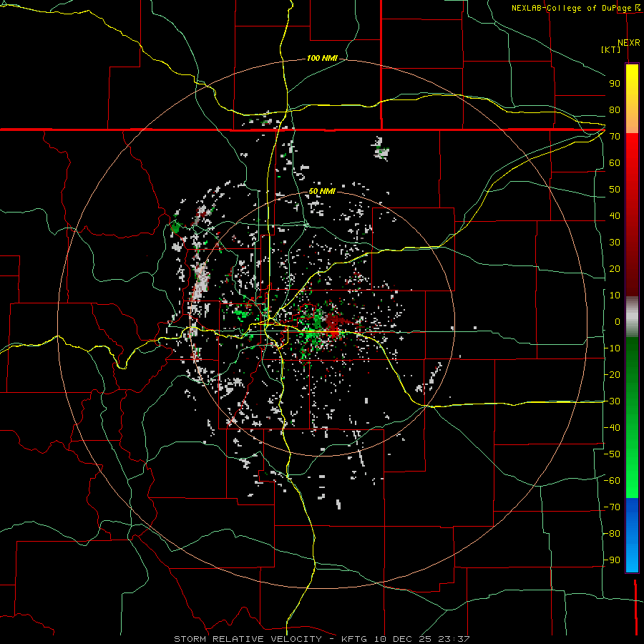Viewport: 644px width, 644px height.
Task: Click the positive 40 value on velocity scale
Action: [x=615, y=216]
